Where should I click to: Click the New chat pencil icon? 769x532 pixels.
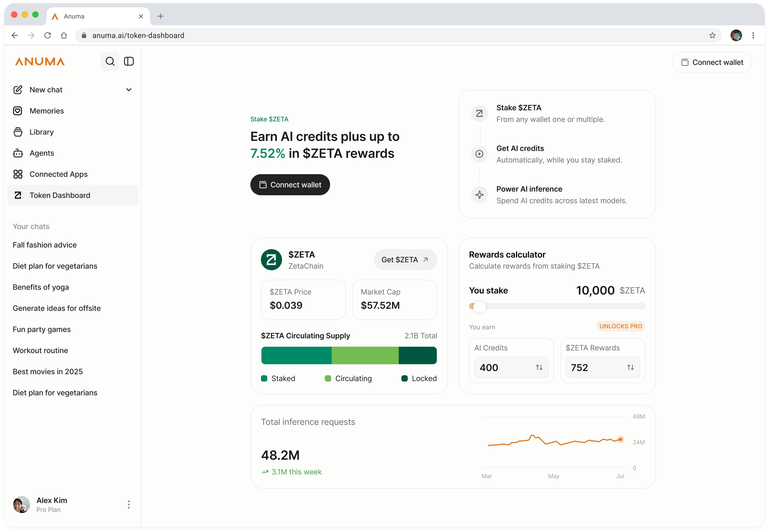coord(18,90)
